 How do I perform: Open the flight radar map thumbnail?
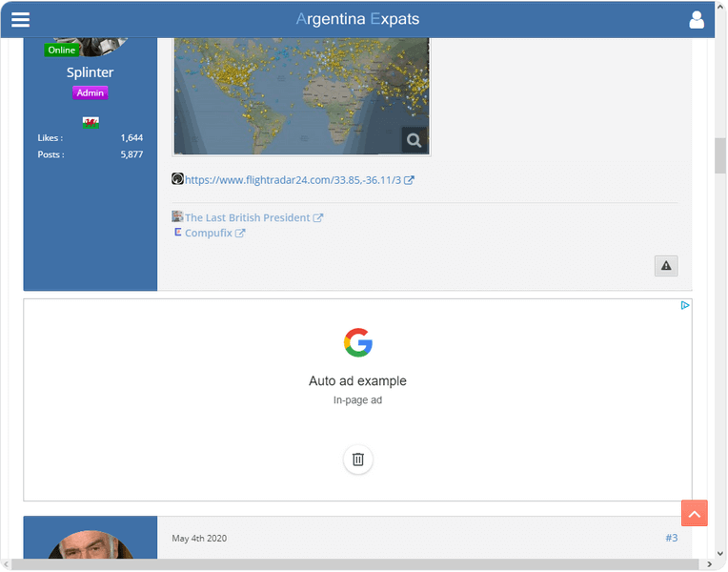tap(301, 95)
